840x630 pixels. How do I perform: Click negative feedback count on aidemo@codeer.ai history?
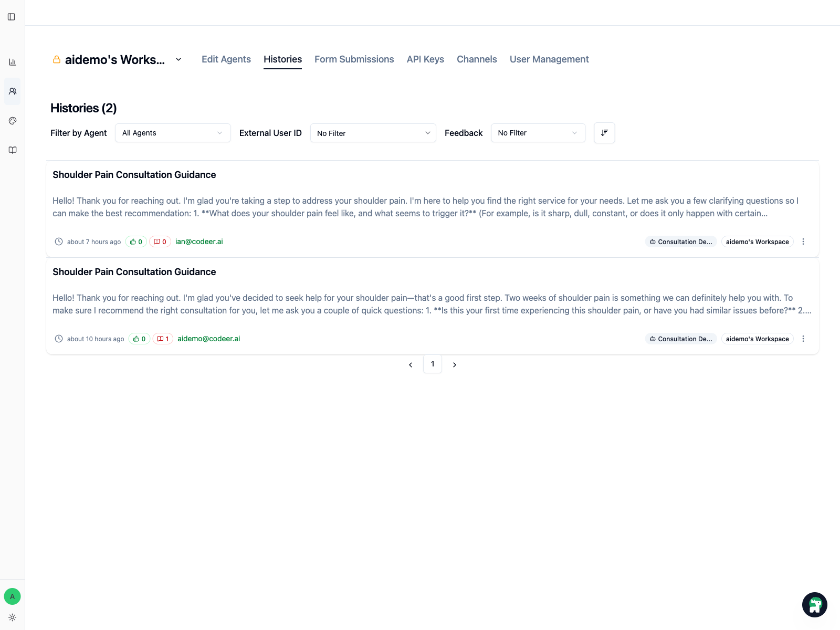(163, 339)
